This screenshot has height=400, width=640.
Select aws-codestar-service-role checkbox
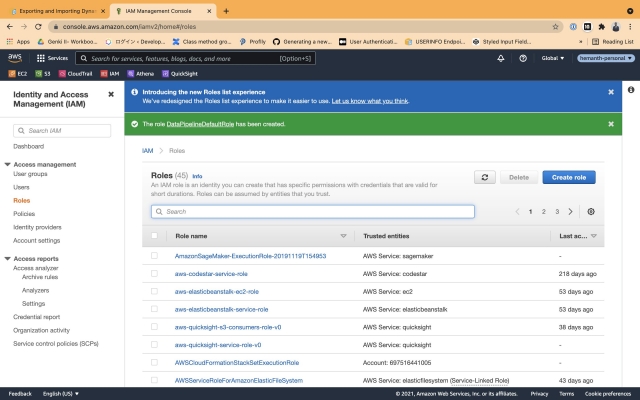[154, 273]
